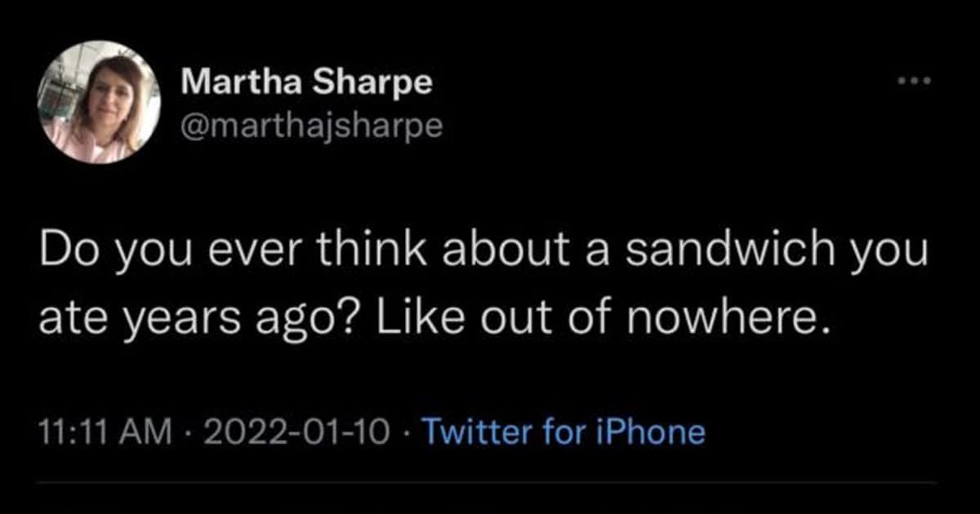The width and height of the screenshot is (980, 514).
Task: Open the three-dot more options menu
Action: click(915, 82)
